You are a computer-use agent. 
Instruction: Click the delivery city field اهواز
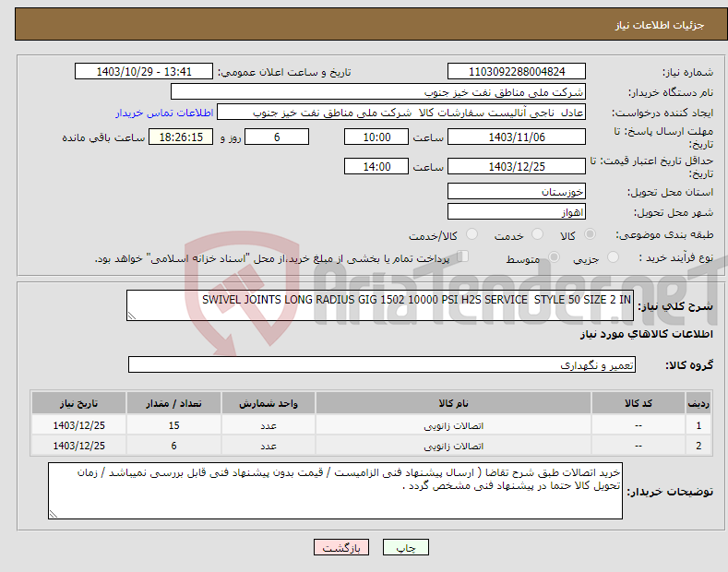(x=517, y=211)
